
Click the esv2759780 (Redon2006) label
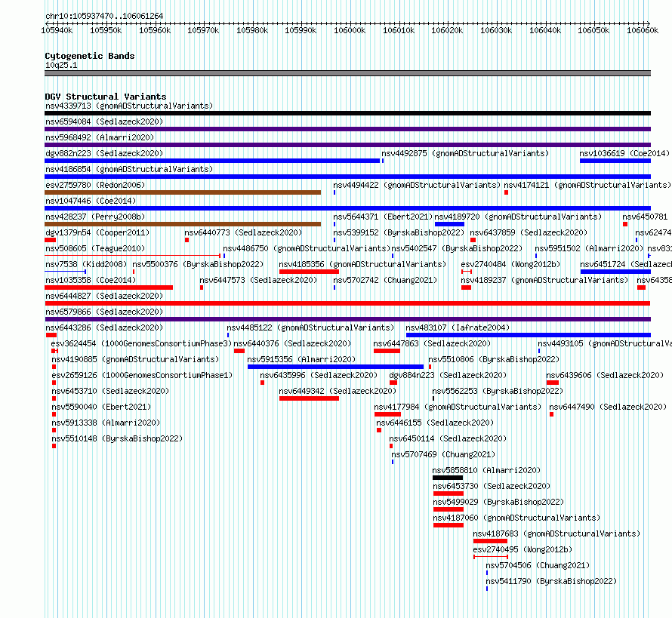tap(95, 185)
